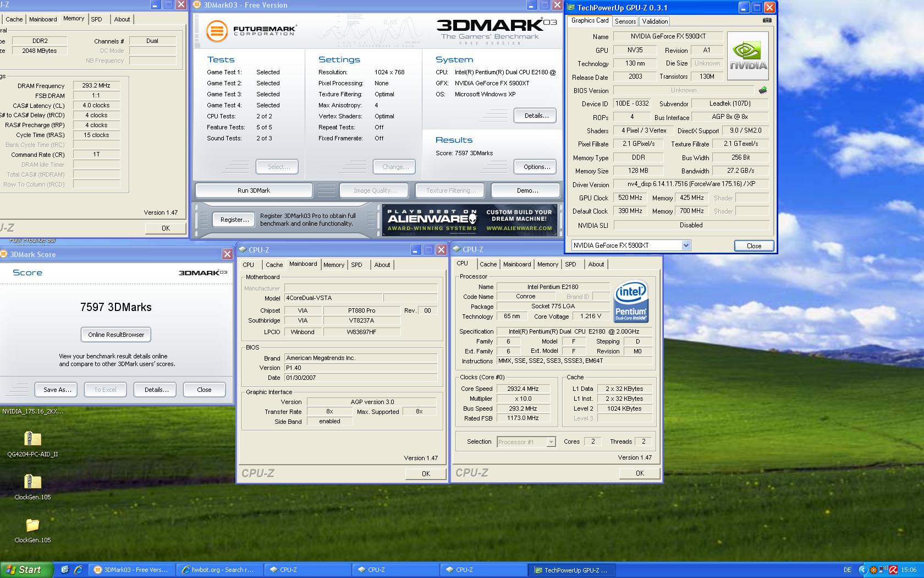Image resolution: width=924 pixels, height=578 pixels.
Task: Click the GPU-Z screenshot camera icon
Action: 767,20
